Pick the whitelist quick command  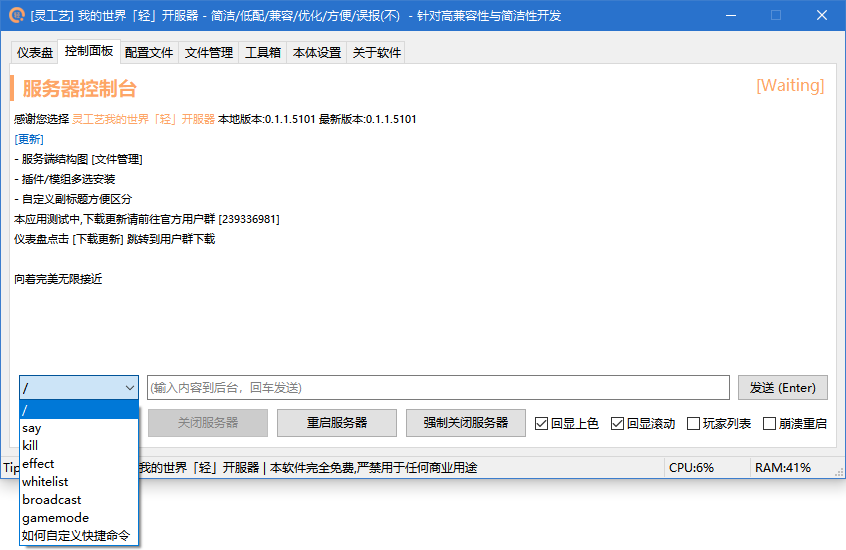79,481
